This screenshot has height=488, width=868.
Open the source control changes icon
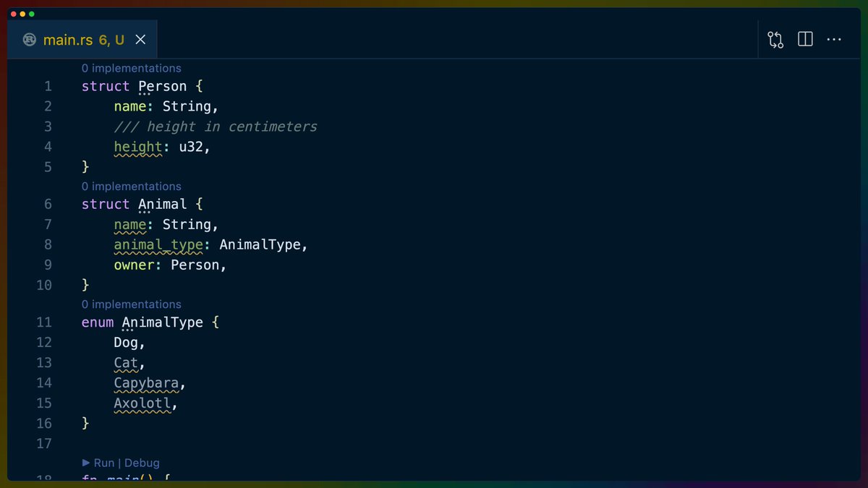(775, 40)
